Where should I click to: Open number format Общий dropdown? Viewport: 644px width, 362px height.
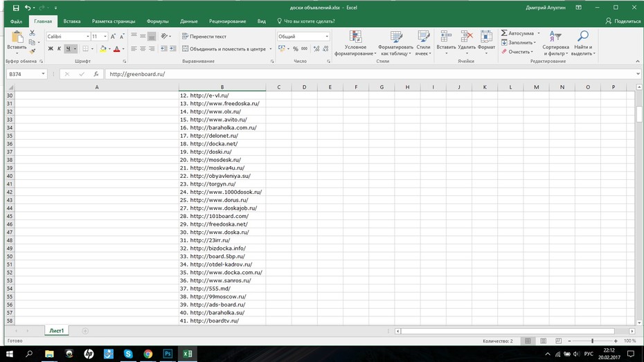(327, 37)
